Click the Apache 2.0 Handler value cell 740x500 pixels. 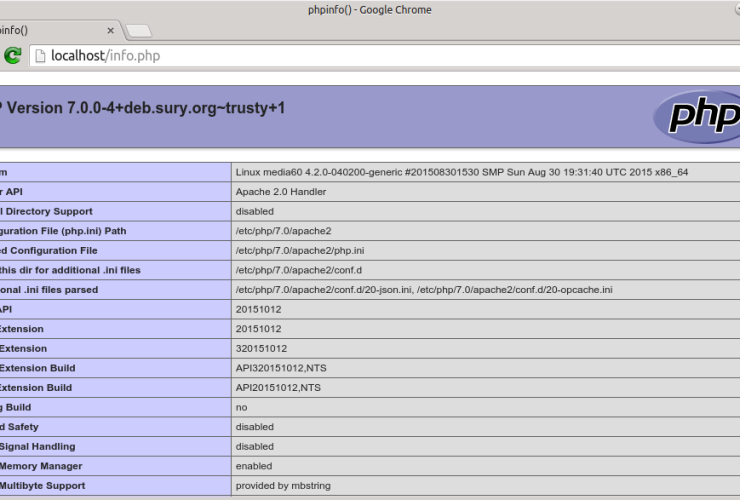[280, 192]
